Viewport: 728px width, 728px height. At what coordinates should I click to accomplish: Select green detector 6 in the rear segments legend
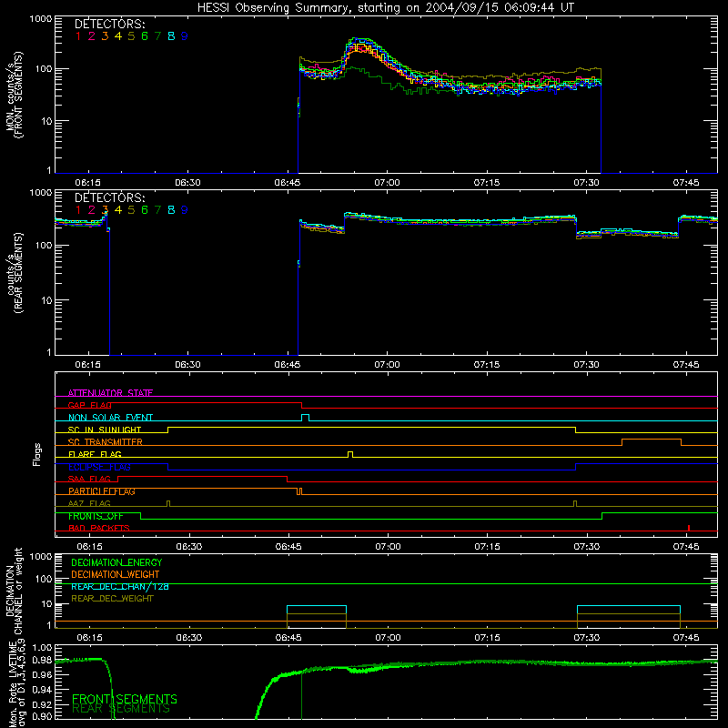point(145,210)
